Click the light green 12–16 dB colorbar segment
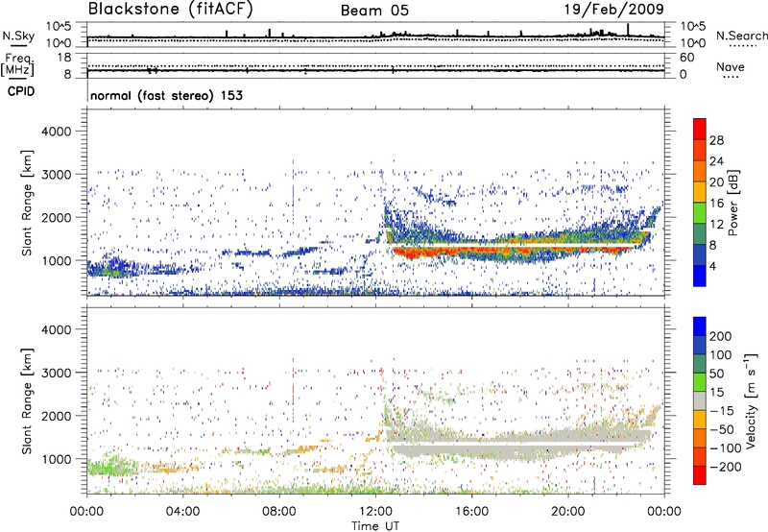The width and height of the screenshot is (768, 532). pyautogui.click(x=700, y=213)
